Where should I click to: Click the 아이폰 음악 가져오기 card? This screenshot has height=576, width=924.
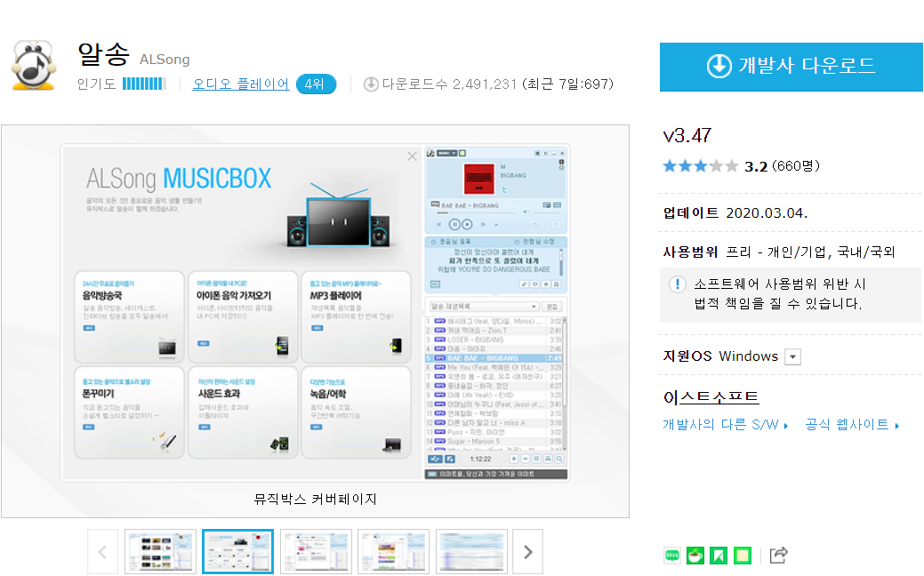point(243,316)
